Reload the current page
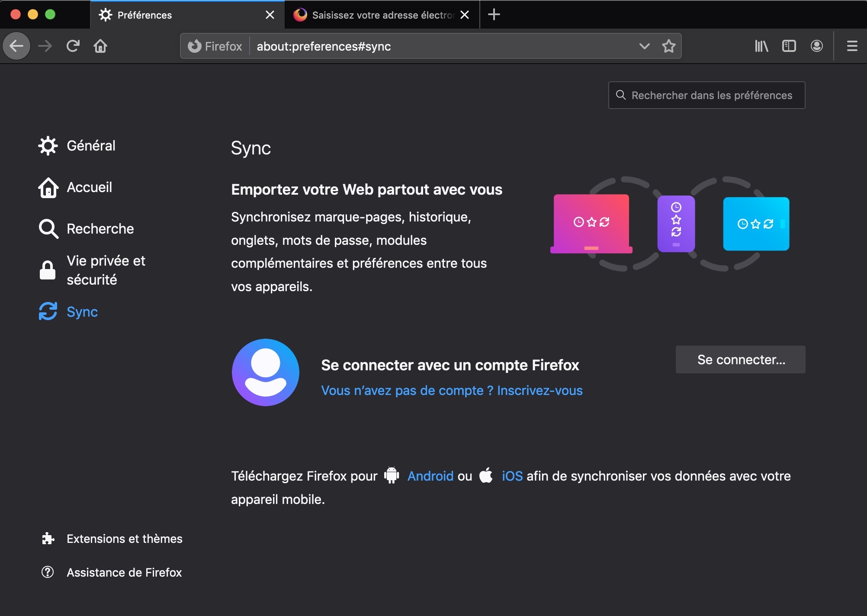Screen dimensions: 867x616 pos(73,46)
